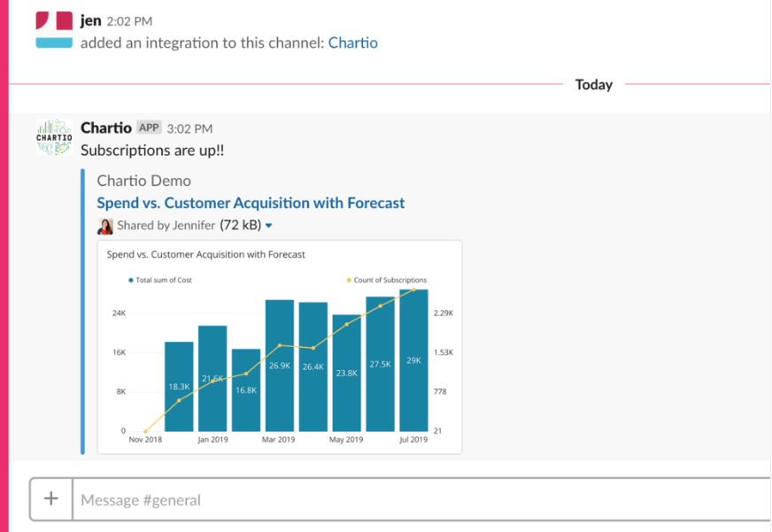The width and height of the screenshot is (772, 532).
Task: Click Jennifer's tiny avatar next to Shared by
Action: point(105,226)
